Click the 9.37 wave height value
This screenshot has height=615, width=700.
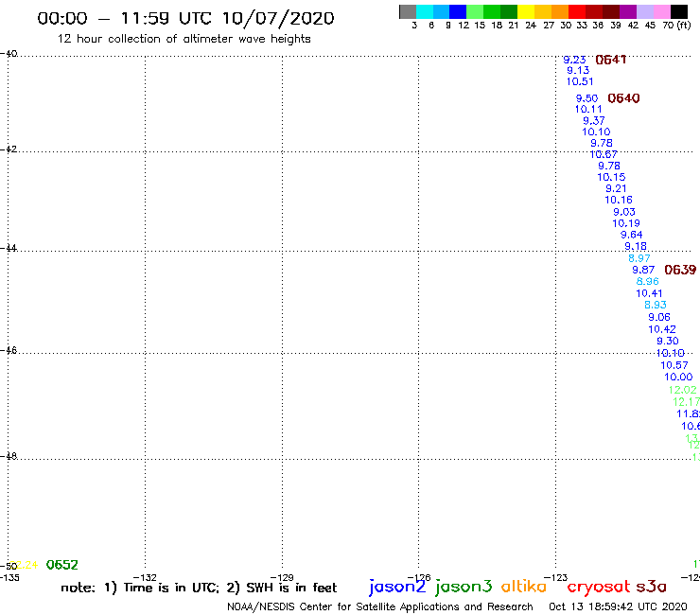coord(594,121)
